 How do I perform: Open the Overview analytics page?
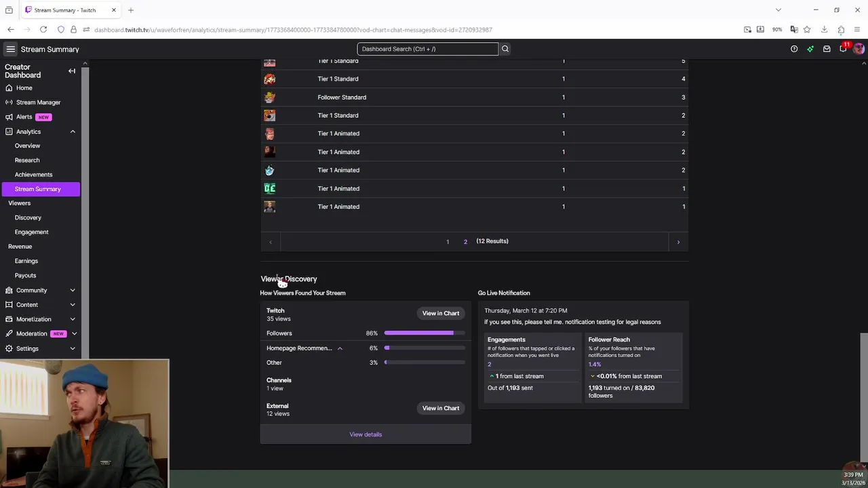(x=27, y=146)
